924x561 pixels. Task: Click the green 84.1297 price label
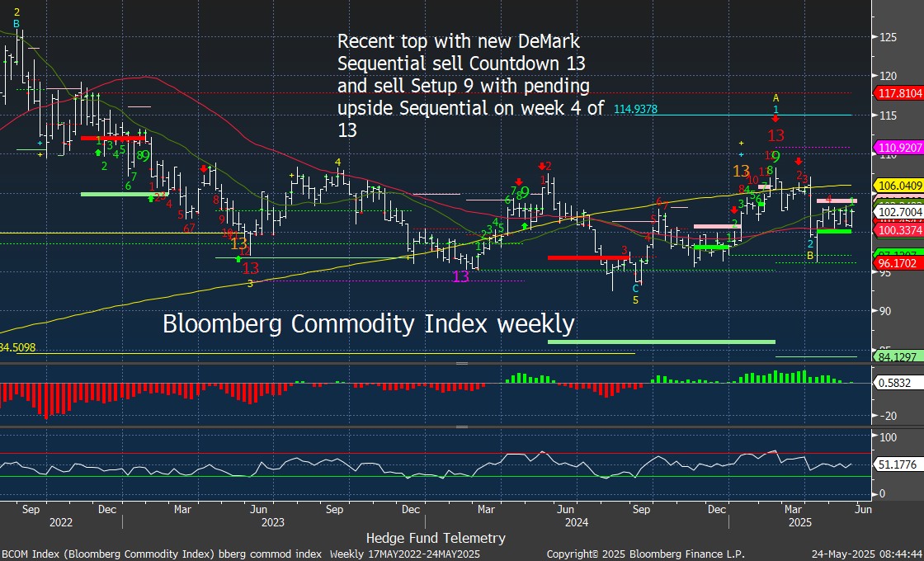pos(900,356)
